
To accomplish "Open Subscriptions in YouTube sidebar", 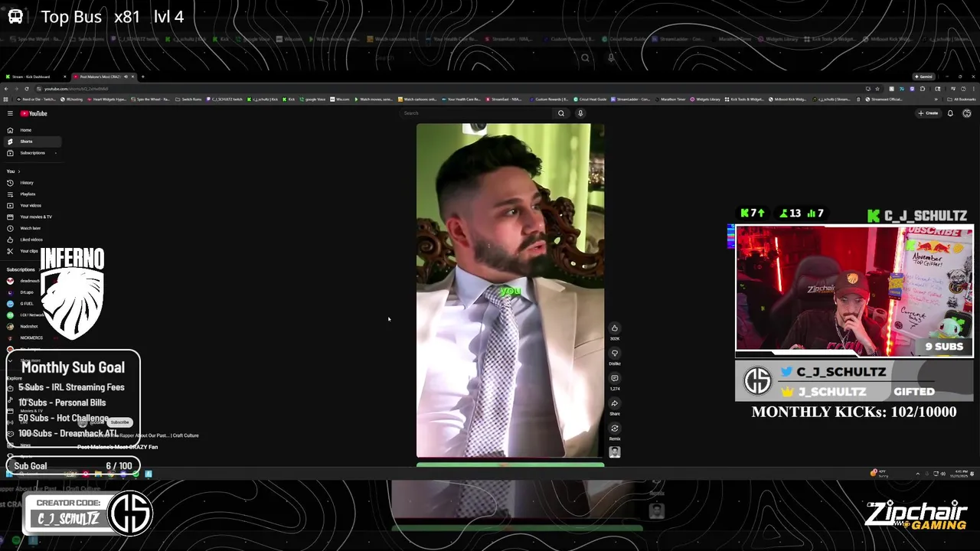I will tap(32, 153).
